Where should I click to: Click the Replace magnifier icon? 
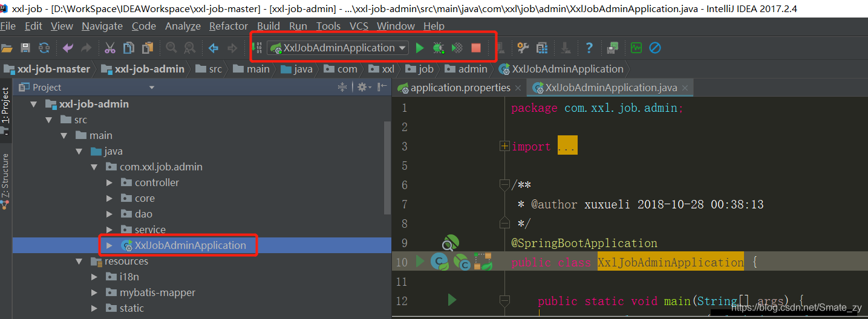pos(189,48)
